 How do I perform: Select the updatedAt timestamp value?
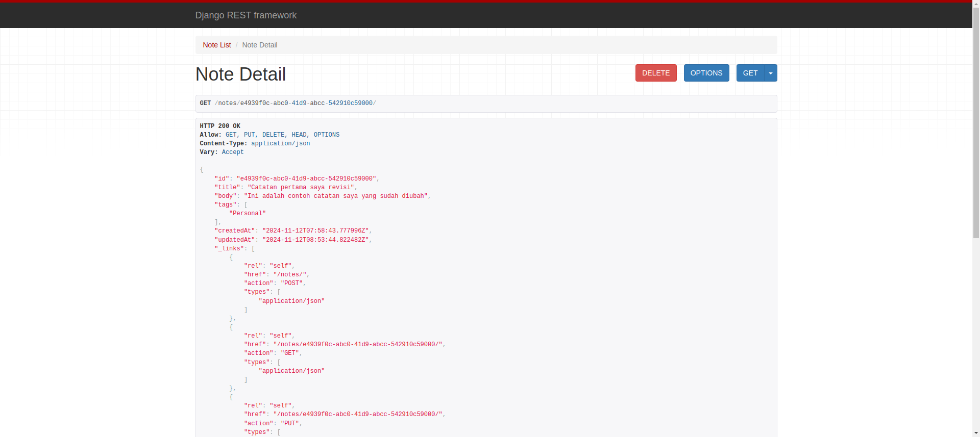[315, 240]
